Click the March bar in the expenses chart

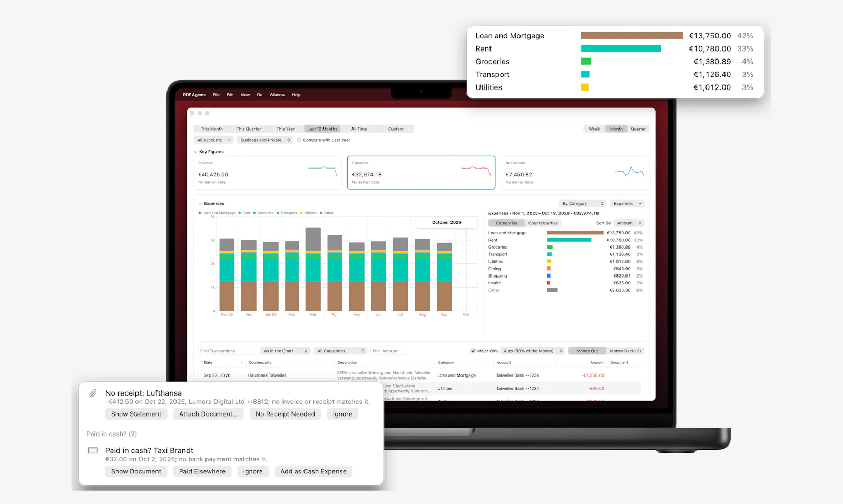click(313, 269)
